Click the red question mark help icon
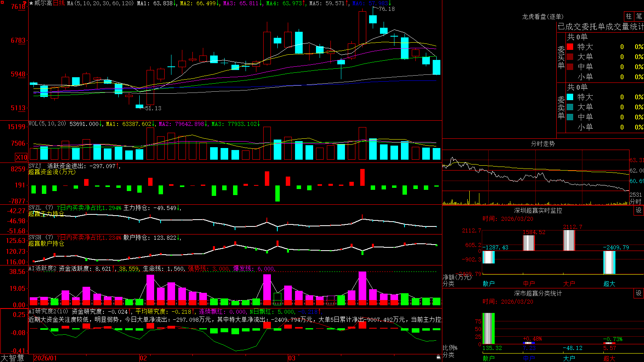Screen dimensions: 644x362 25,3
